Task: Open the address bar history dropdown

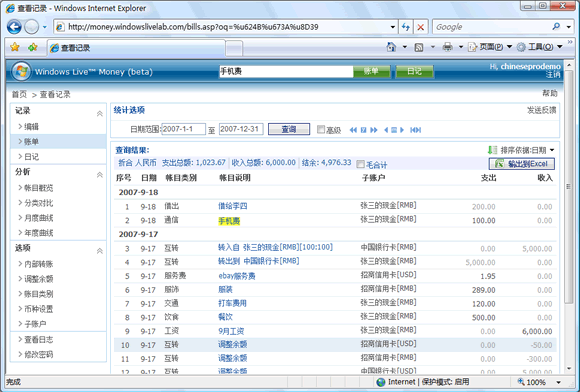Action: click(x=392, y=27)
